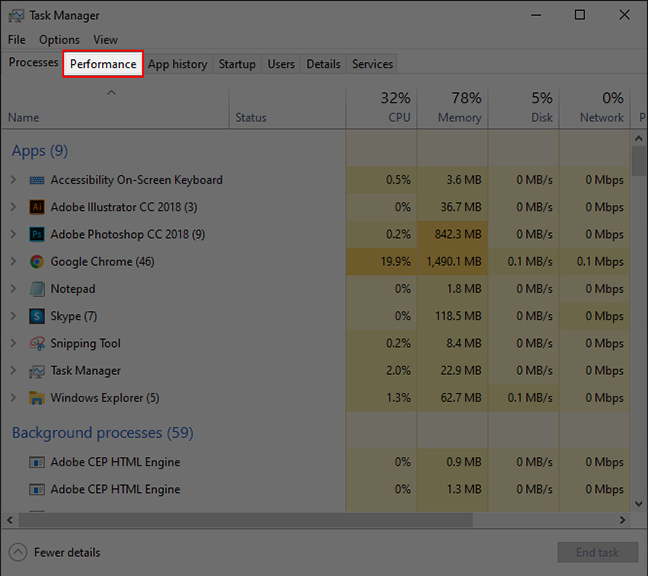
Task: Expand Adobe Illustrator CC 2018 processes
Action: (x=13, y=207)
